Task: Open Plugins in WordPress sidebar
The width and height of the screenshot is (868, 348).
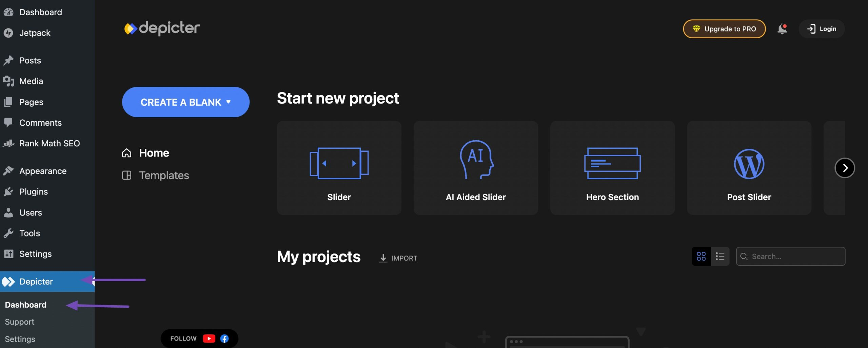Action: (34, 192)
